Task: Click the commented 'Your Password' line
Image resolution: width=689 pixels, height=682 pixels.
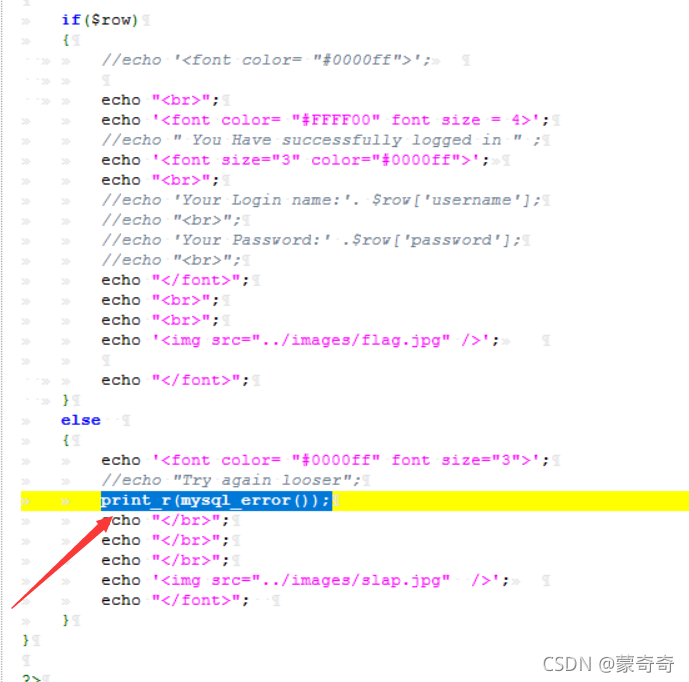Action: 311,240
